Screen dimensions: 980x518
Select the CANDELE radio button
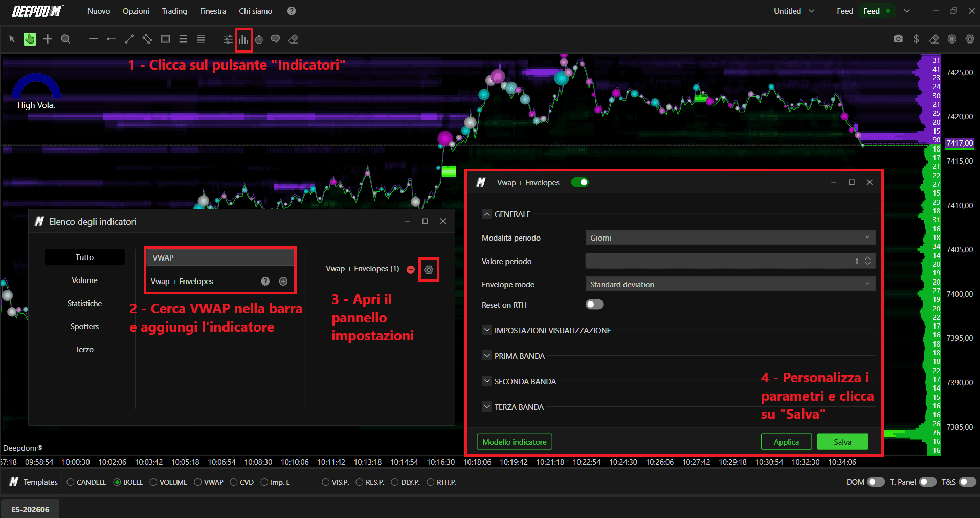pos(71,482)
